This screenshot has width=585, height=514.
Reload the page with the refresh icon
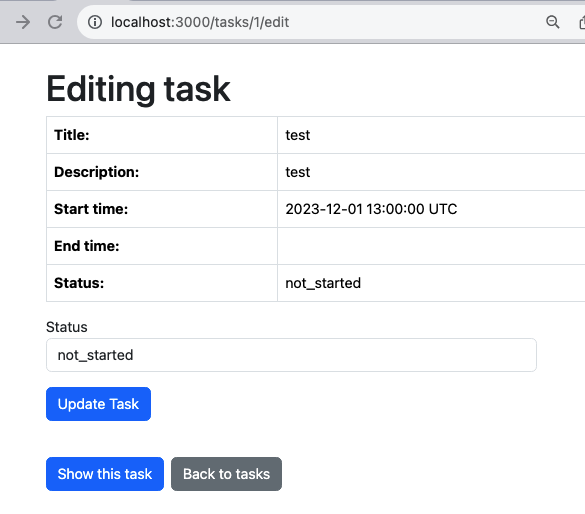[x=55, y=22]
